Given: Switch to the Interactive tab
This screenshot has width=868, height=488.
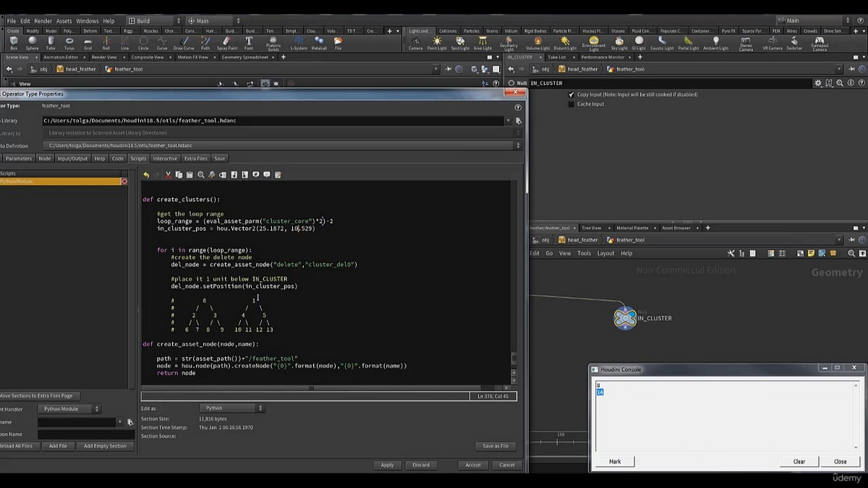Looking at the screenshot, I should pyautogui.click(x=165, y=158).
